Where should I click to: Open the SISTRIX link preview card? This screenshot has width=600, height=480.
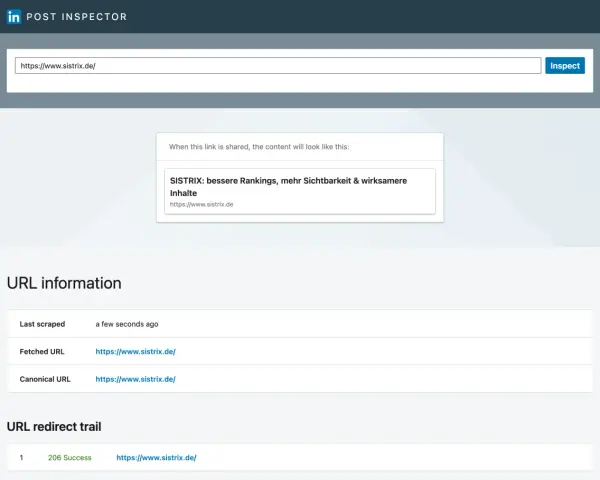[x=300, y=191]
